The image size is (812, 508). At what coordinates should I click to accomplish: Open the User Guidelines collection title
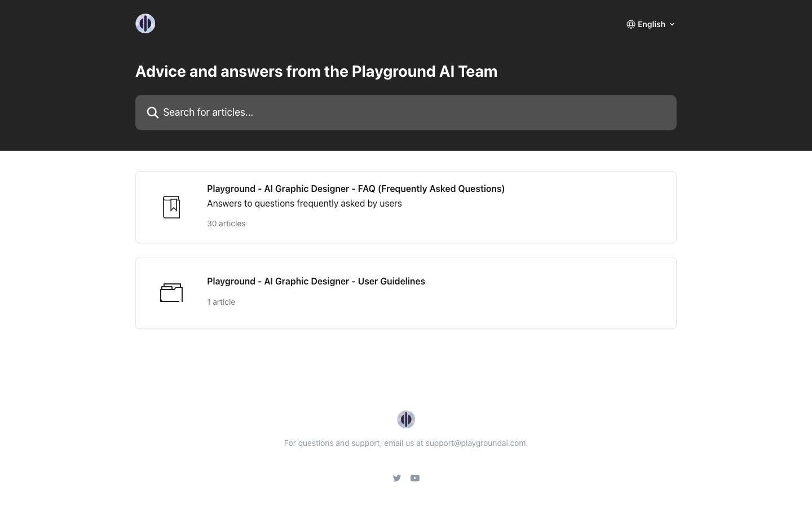pyautogui.click(x=316, y=281)
